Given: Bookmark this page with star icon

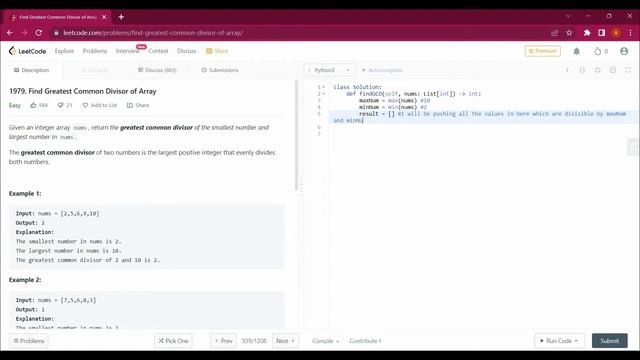Looking at the screenshot, I should tap(569, 33).
